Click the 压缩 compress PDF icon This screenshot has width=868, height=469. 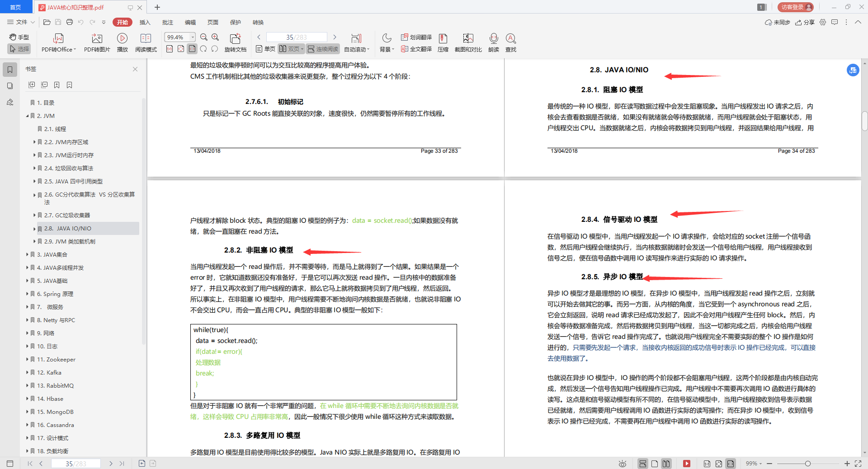click(x=443, y=42)
